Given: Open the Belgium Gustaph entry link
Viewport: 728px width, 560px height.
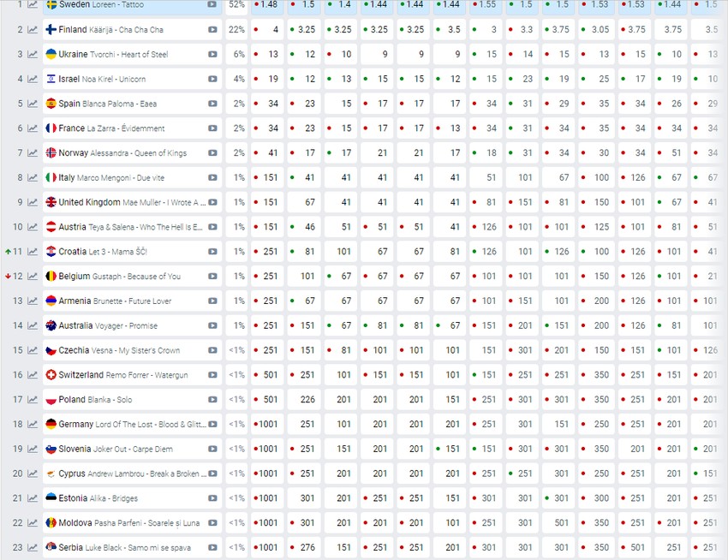Looking at the screenshot, I should pyautogui.click(x=120, y=277).
